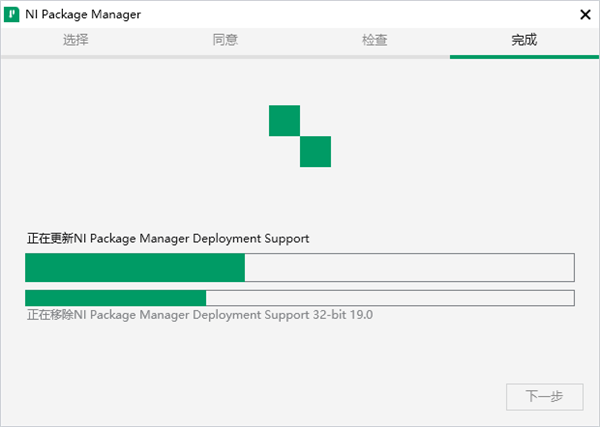Viewport: 600px width, 427px height.
Task: Click the NI Package Manager window title text
Action: coord(83,14)
